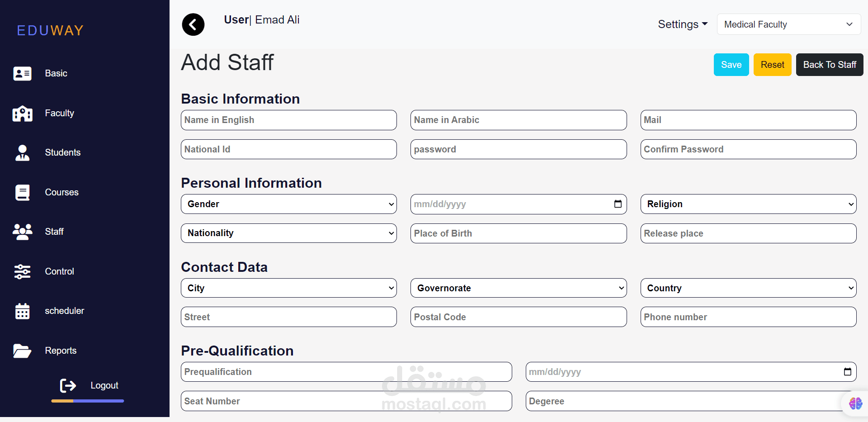Open the Settings menu
Viewport: 868px width, 422px height.
(x=682, y=24)
